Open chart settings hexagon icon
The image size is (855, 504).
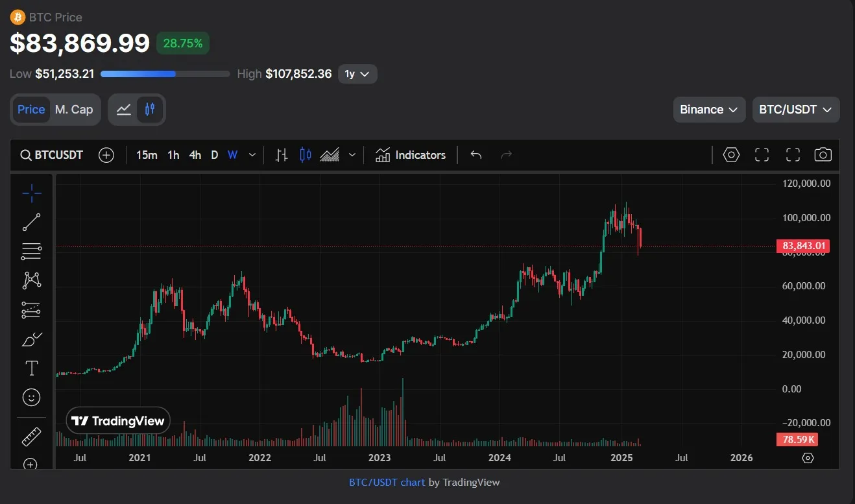[x=731, y=155]
